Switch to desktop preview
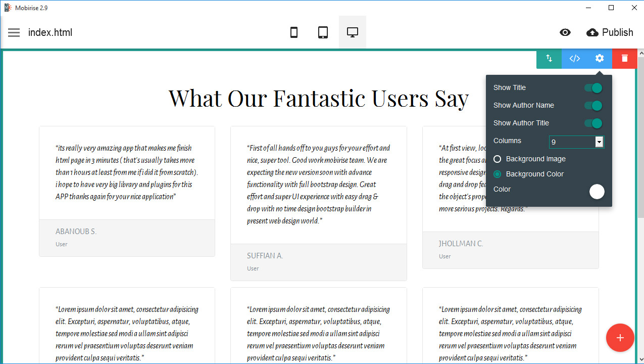Screen dimensions: 644x364 pyautogui.click(x=352, y=32)
